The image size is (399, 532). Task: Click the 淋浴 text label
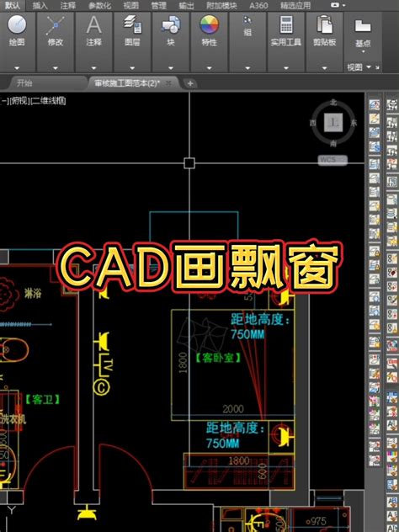coord(33,293)
